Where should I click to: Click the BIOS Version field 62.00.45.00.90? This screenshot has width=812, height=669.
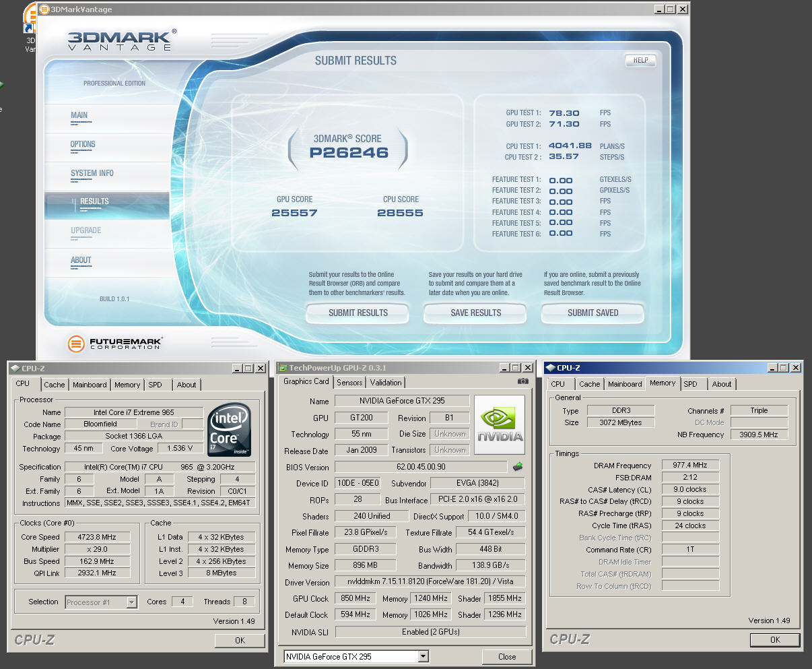click(x=421, y=467)
